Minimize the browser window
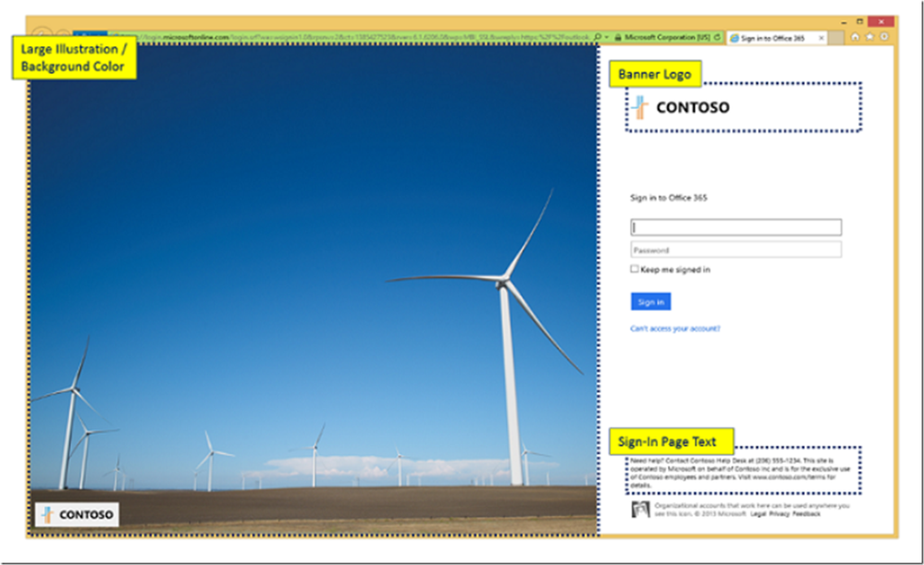Viewport: 924px width, 565px height. pyautogui.click(x=844, y=22)
